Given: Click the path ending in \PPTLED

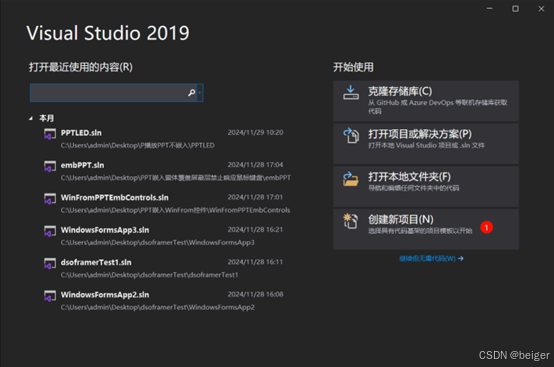Looking at the screenshot, I should (x=137, y=145).
